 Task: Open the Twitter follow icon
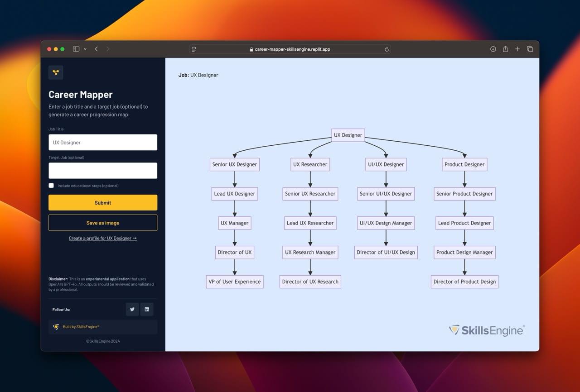[x=132, y=309]
